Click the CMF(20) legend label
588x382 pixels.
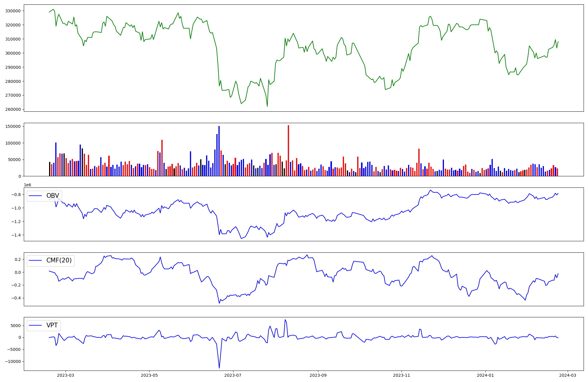click(x=59, y=261)
